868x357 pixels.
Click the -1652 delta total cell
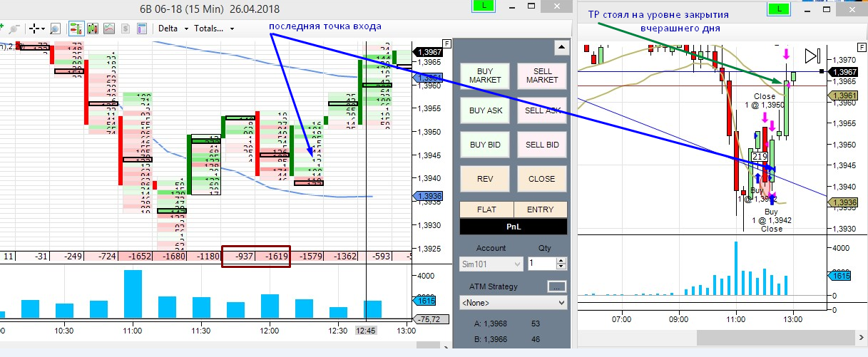[x=136, y=256]
